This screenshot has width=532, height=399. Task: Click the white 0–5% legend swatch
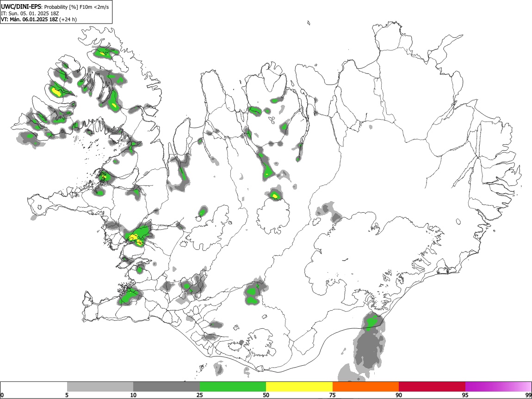click(34, 387)
